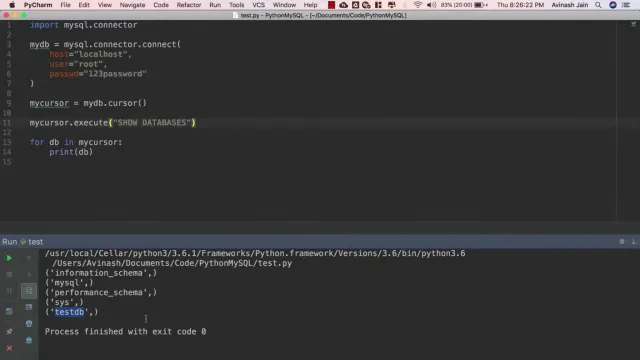Open the Apple menu

[x=12, y=5]
